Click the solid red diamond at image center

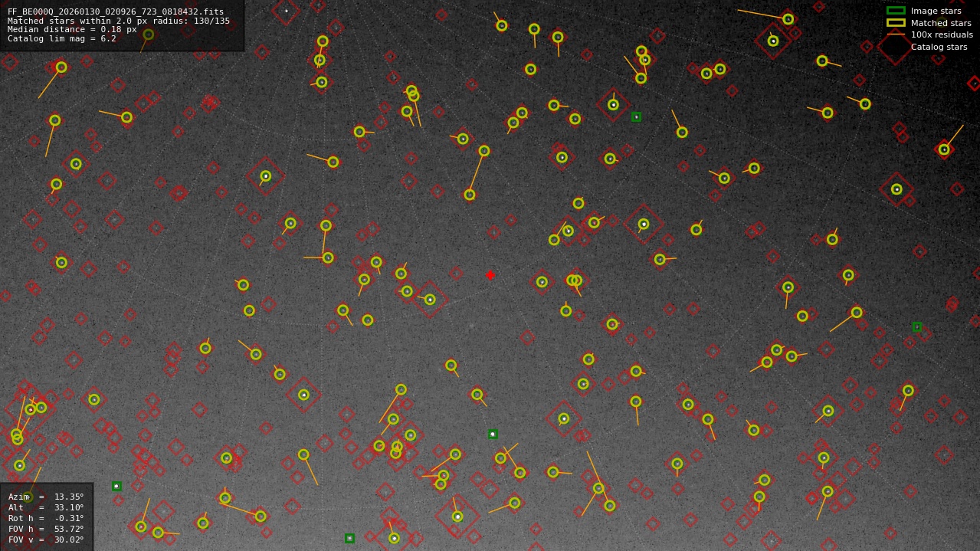click(x=490, y=275)
